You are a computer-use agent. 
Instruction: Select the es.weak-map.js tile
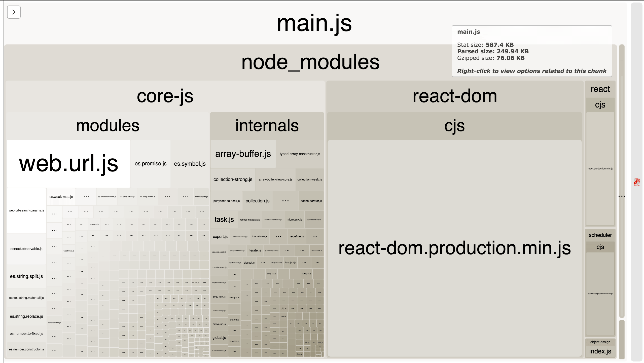click(x=61, y=197)
